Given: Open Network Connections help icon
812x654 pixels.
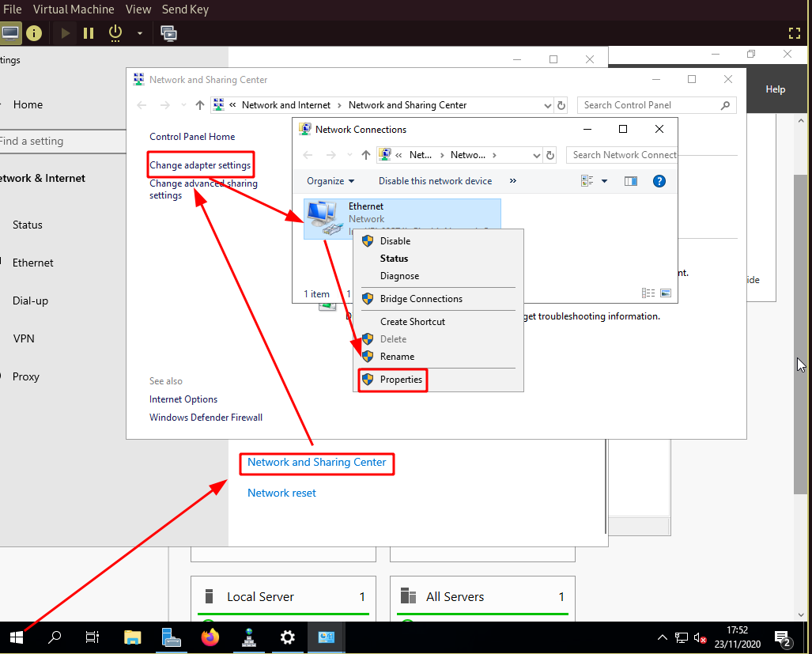Looking at the screenshot, I should (x=659, y=181).
